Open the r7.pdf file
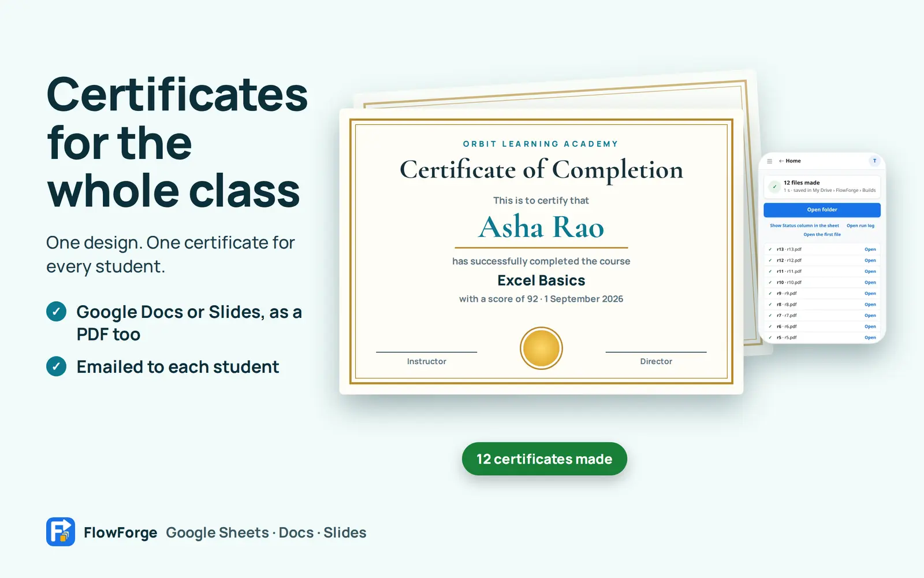Viewport: 924px width, 578px height. (x=870, y=316)
